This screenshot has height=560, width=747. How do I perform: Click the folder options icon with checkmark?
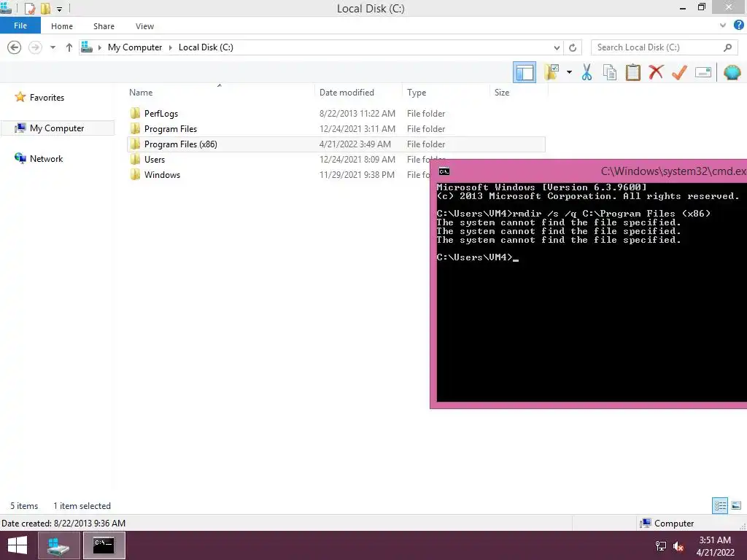click(x=551, y=72)
